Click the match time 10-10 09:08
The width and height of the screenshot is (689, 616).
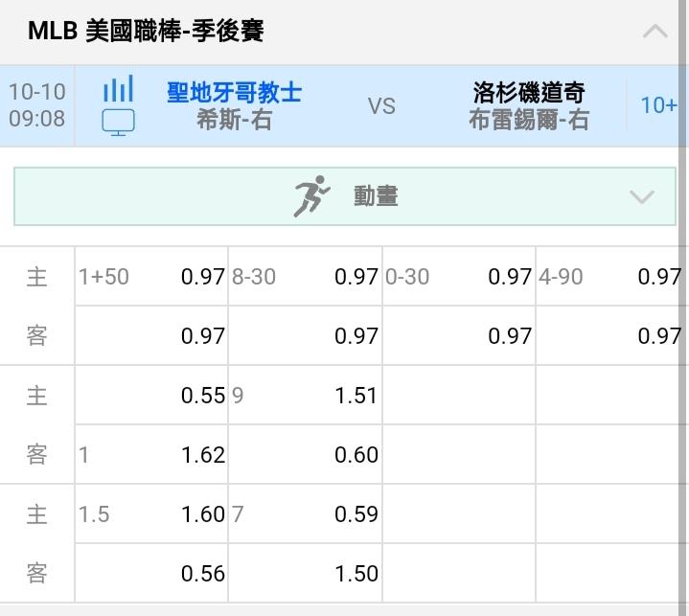coord(37,105)
